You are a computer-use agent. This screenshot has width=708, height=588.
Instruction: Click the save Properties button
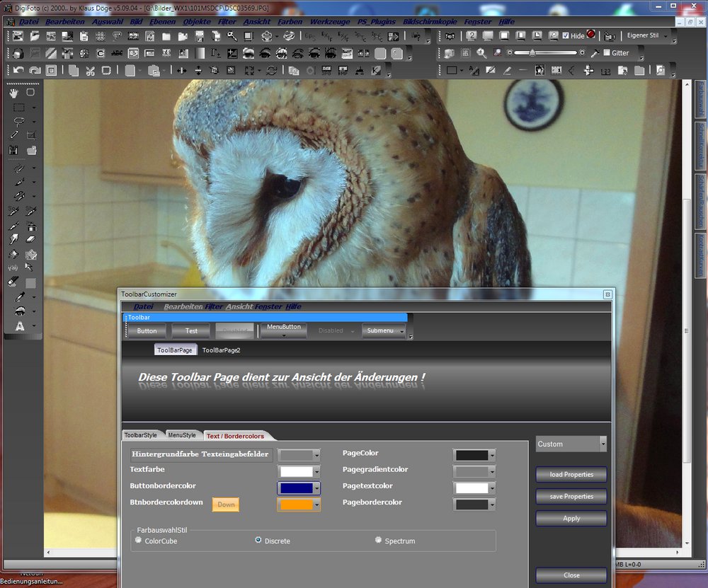pos(571,496)
